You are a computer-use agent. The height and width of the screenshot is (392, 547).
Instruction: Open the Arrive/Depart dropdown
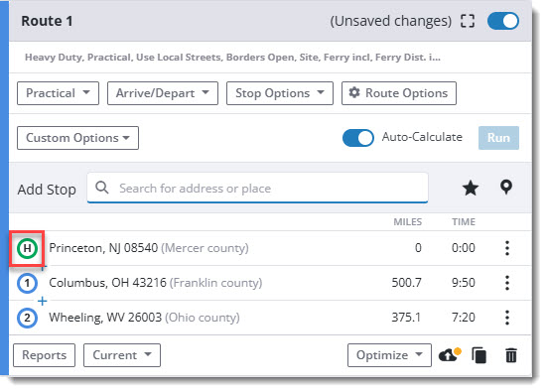pyautogui.click(x=163, y=93)
